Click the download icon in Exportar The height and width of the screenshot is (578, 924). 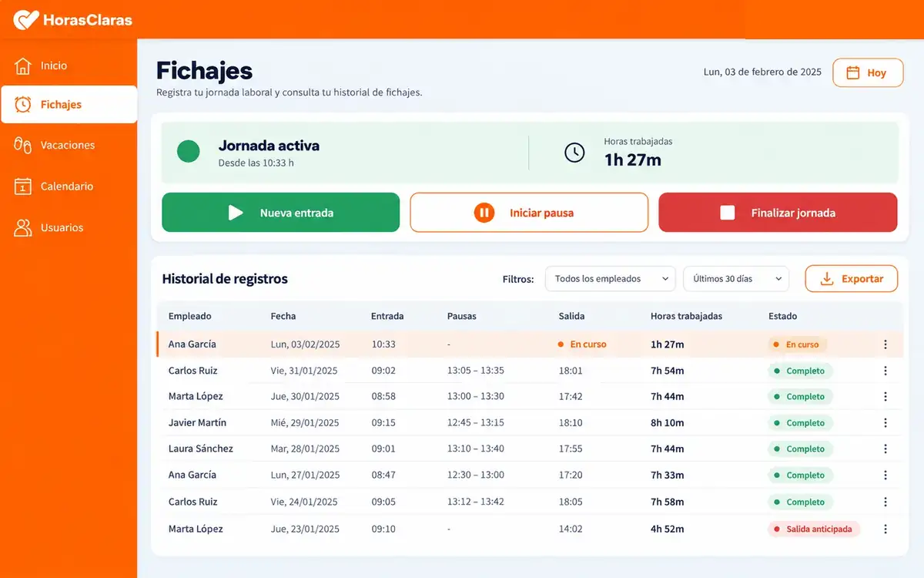coord(827,279)
